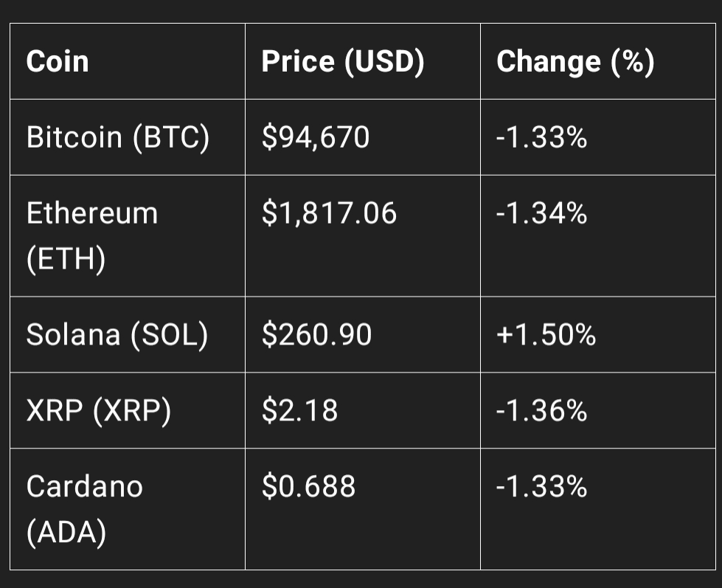Click the Change (%) column header

tap(575, 61)
